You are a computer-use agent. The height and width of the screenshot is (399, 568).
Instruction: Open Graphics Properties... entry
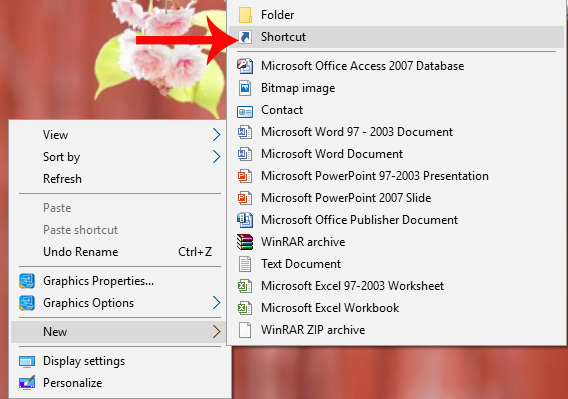click(x=117, y=281)
